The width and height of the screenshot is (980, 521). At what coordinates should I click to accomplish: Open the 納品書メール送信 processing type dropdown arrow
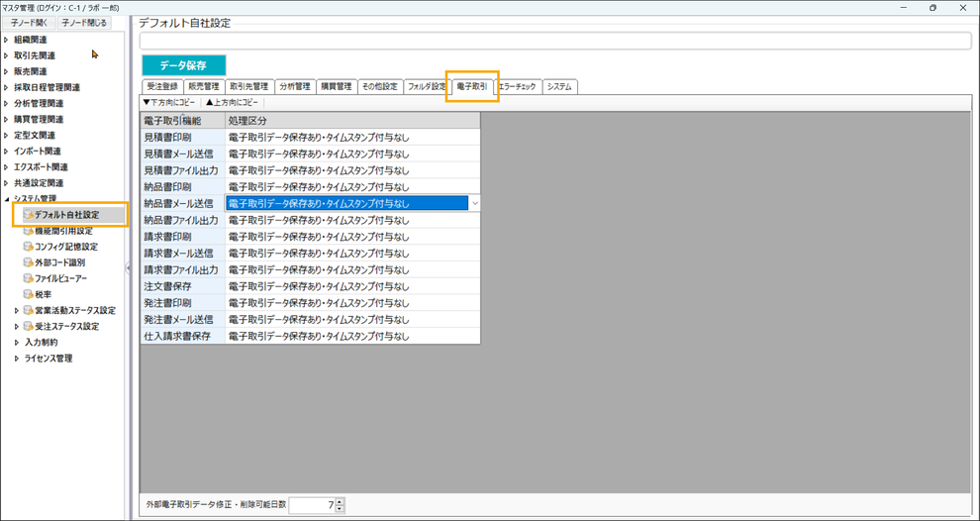[474, 203]
